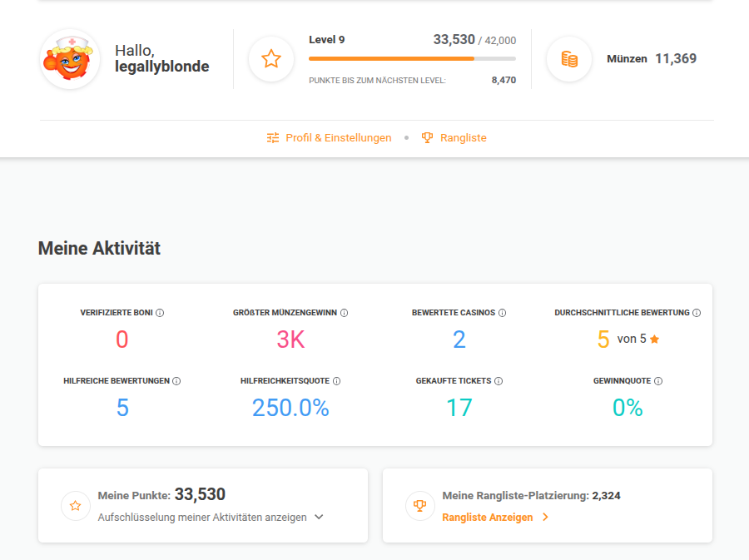Open 'Rangliste Anzeigen' link
Viewport: 749px width, 560px height.
(487, 518)
